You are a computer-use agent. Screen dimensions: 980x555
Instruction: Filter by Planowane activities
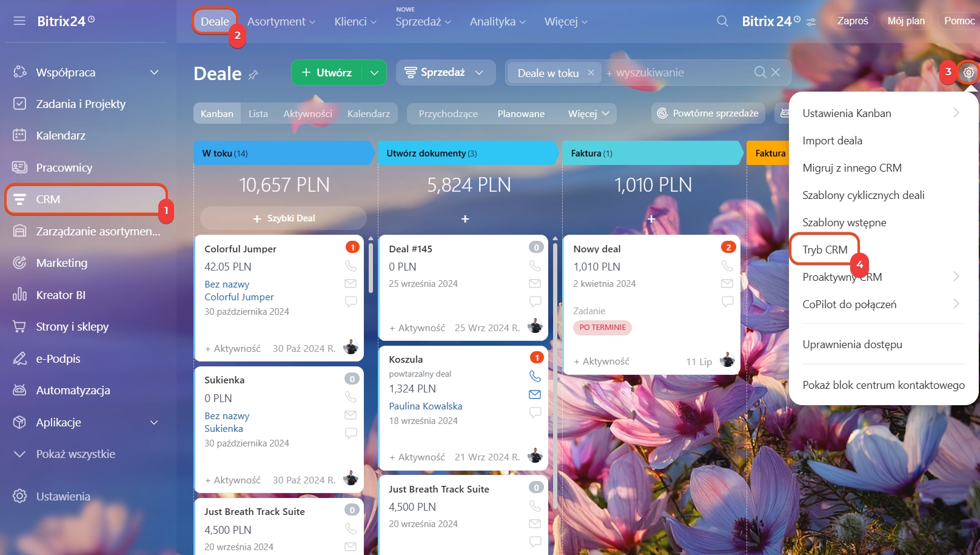(x=521, y=113)
